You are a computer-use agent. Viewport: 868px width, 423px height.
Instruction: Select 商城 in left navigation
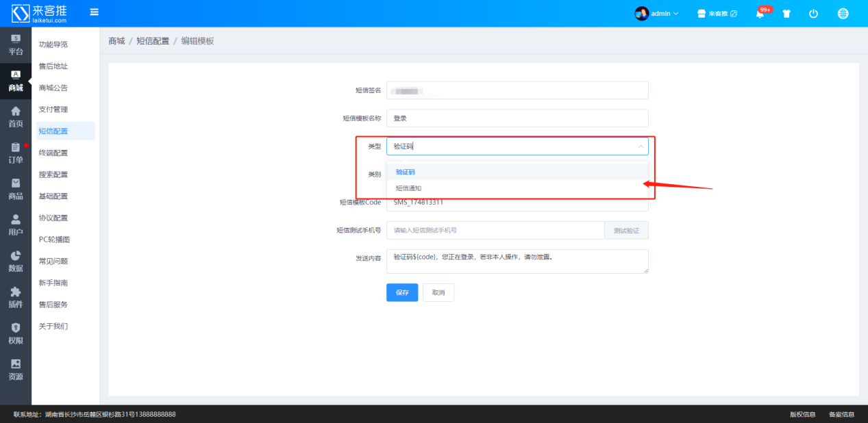[16, 81]
